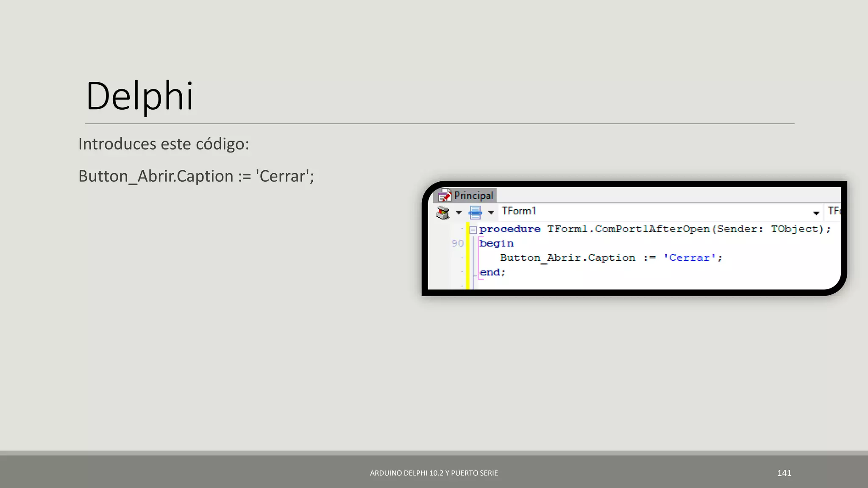Click slide text Button_Abrir.Caption := 'Cerrar';
This screenshot has width=868, height=488.
point(196,176)
